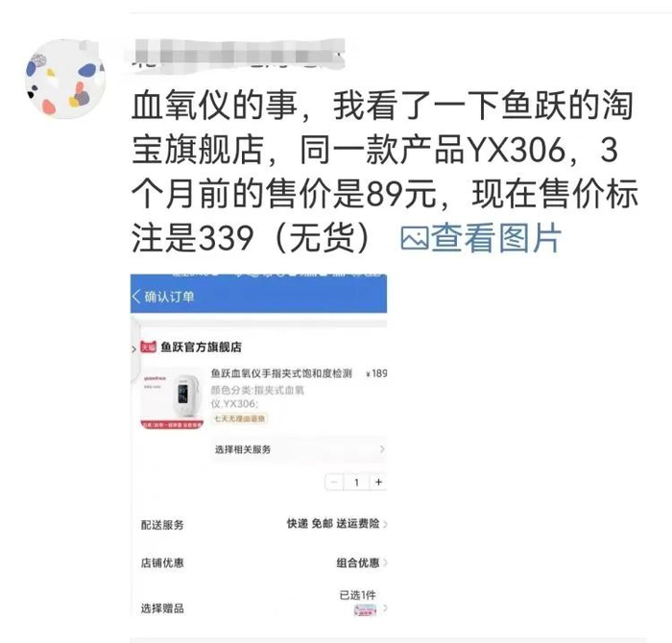Click the red Tmall badge icon
Viewport: 672px width, 643px height.
148,347
